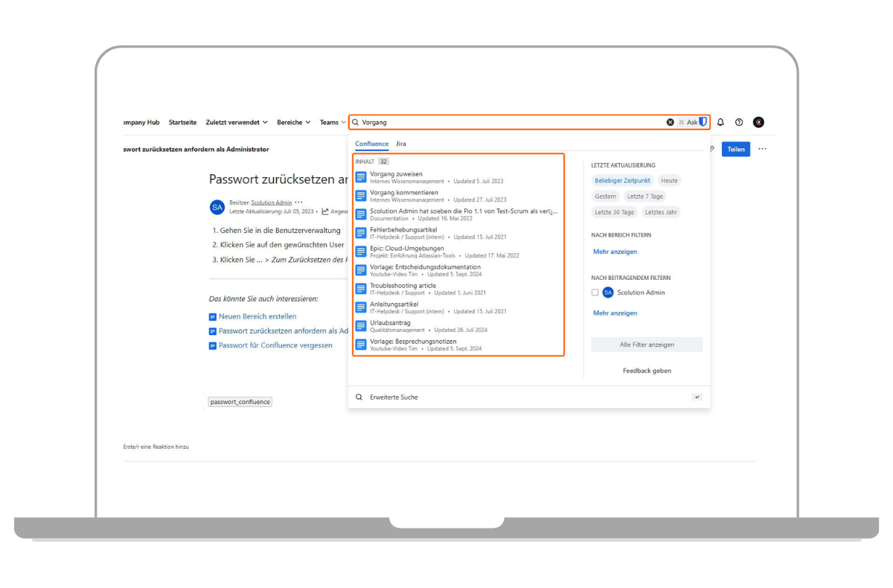The width and height of the screenshot is (893, 588).
Task: Clear the search field with the X icon
Action: coord(670,122)
